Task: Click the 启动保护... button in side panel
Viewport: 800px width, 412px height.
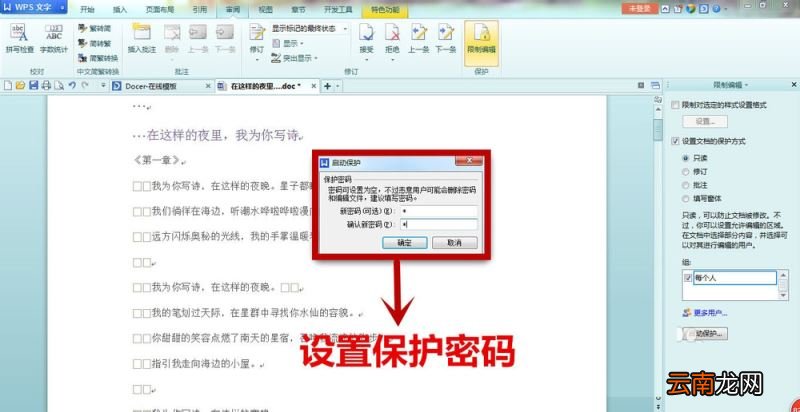Action: [705, 334]
